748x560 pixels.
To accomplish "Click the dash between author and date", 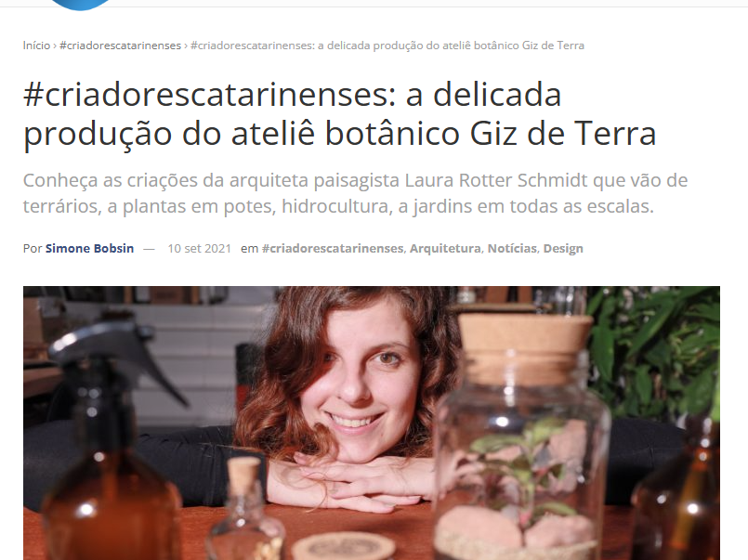I will pyautogui.click(x=150, y=249).
